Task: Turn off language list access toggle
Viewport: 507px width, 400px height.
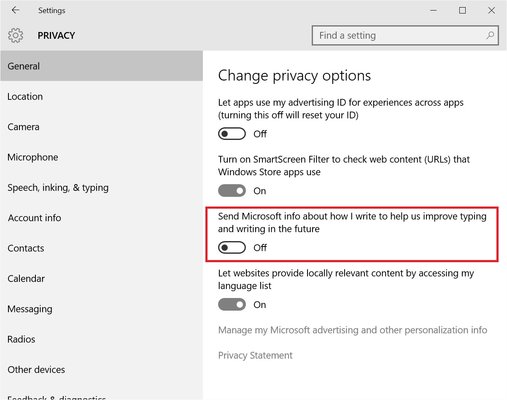Action: point(232,305)
